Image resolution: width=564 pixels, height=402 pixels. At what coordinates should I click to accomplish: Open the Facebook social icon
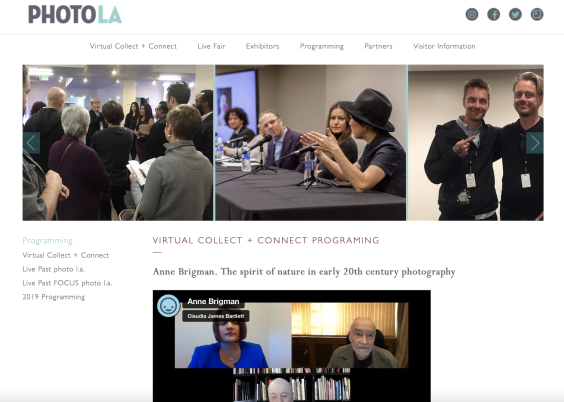pos(494,14)
